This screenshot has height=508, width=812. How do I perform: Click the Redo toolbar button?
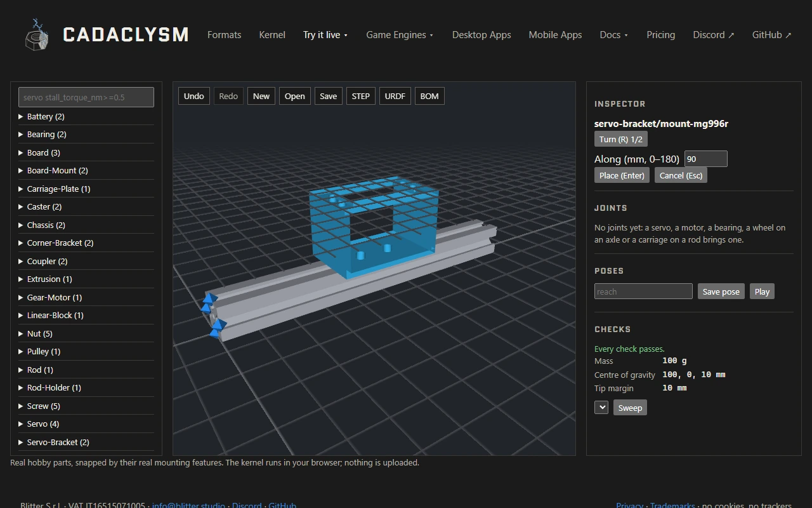(x=228, y=97)
